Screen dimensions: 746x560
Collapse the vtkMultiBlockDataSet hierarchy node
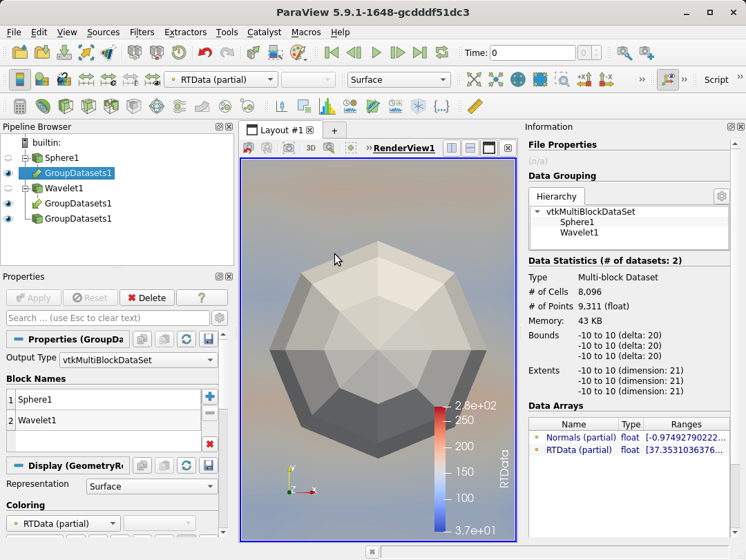pyautogui.click(x=537, y=212)
